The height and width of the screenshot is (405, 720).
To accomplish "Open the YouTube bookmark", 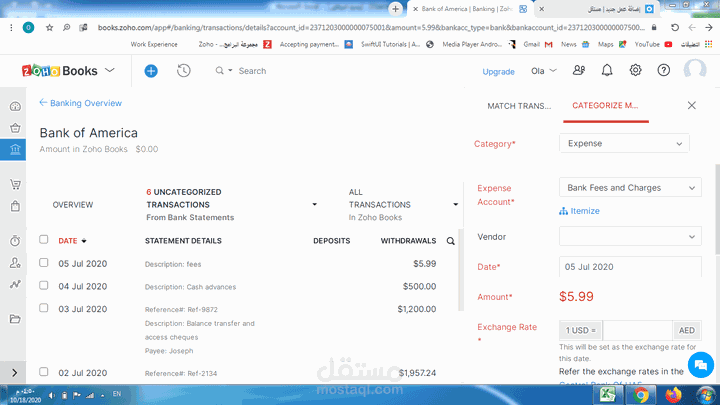I will point(653,45).
